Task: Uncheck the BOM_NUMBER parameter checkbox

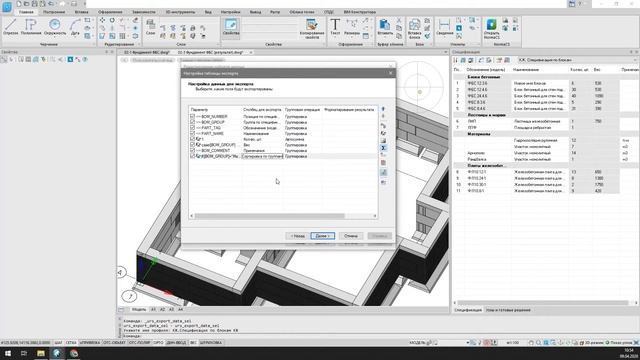Action: click(192, 116)
